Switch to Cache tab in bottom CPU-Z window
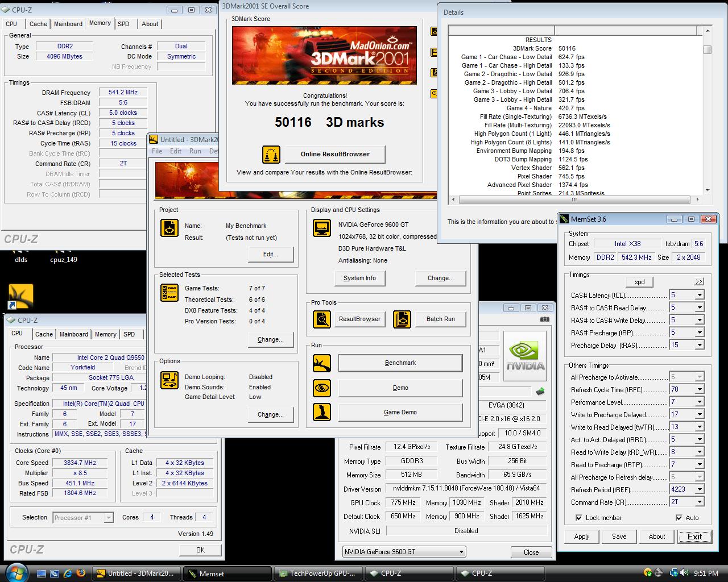 click(44, 334)
